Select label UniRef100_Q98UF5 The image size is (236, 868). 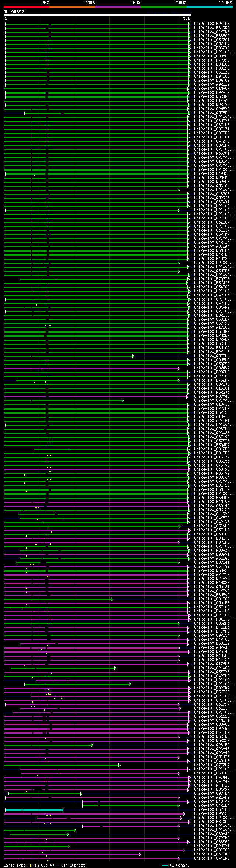[x=212, y=745]
